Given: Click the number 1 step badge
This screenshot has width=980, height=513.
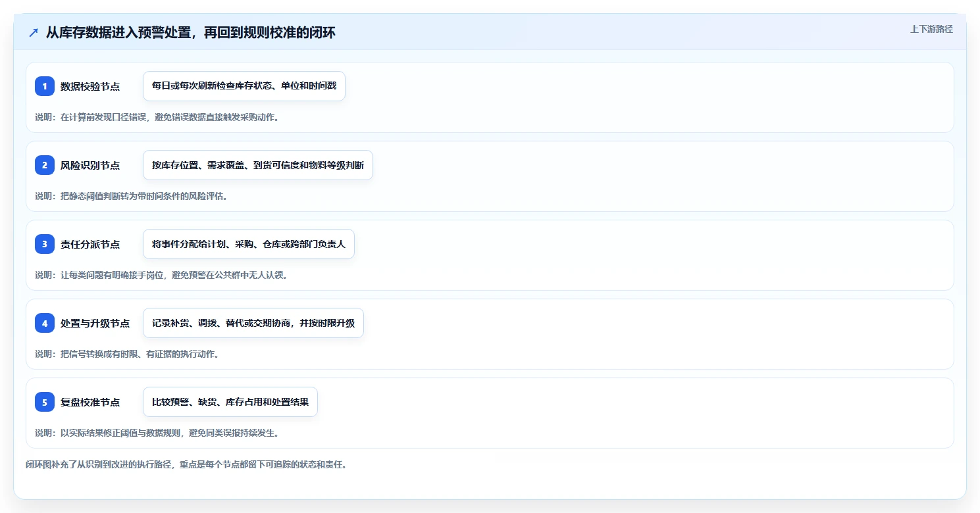Looking at the screenshot, I should coord(45,86).
